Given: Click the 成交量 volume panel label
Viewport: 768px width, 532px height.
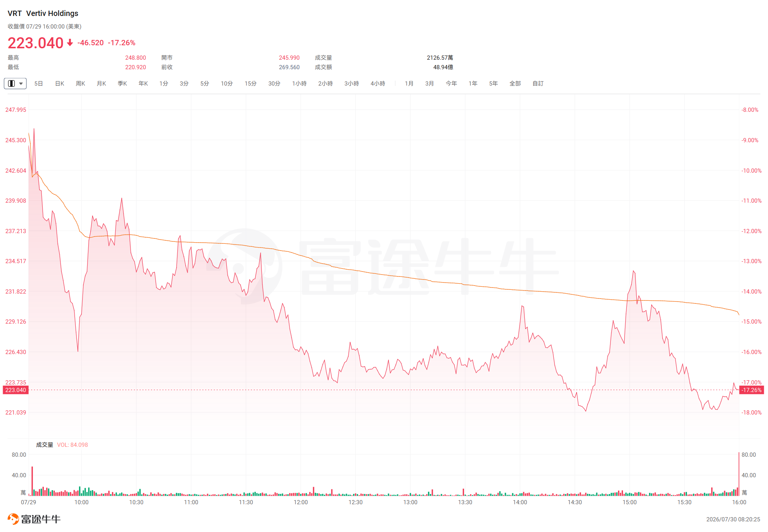Looking at the screenshot, I should pyautogui.click(x=45, y=445).
